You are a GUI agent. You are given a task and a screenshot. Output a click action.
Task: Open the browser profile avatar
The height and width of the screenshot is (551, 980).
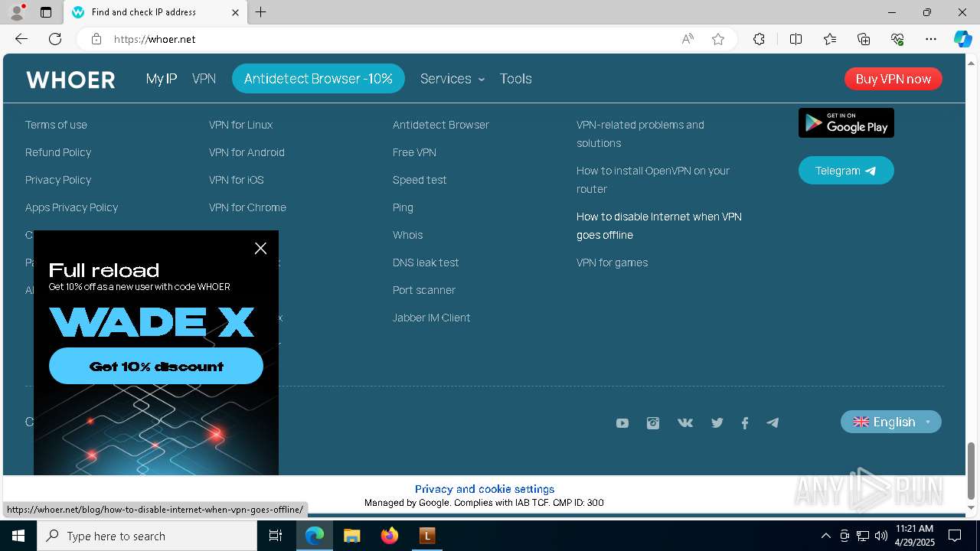coord(17,12)
